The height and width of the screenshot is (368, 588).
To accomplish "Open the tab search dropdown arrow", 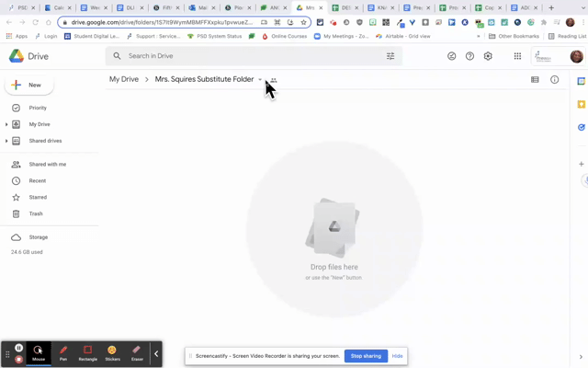I will pyautogui.click(x=582, y=7).
